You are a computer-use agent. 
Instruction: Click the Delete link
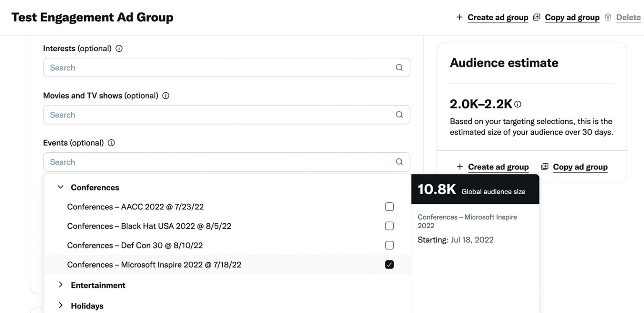(628, 17)
